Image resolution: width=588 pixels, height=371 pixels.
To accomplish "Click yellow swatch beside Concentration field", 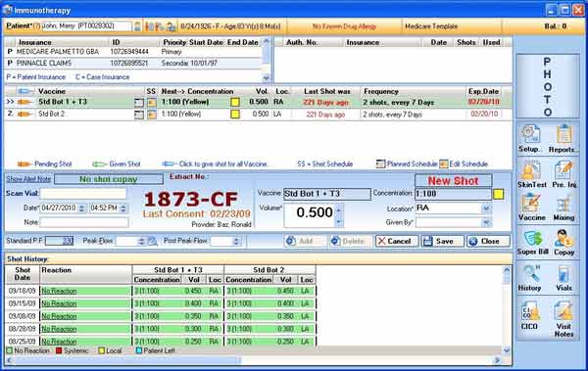I will (x=499, y=194).
